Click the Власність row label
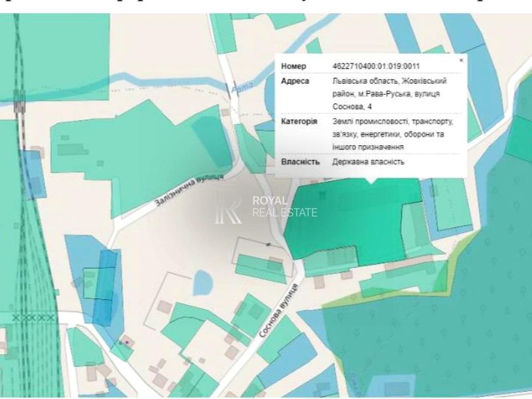 (x=300, y=162)
